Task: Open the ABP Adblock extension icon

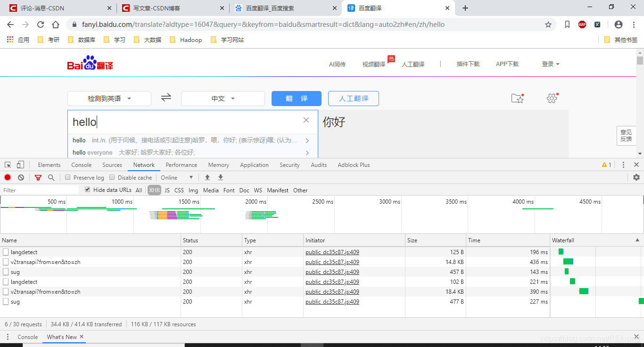Action: click(x=582, y=25)
